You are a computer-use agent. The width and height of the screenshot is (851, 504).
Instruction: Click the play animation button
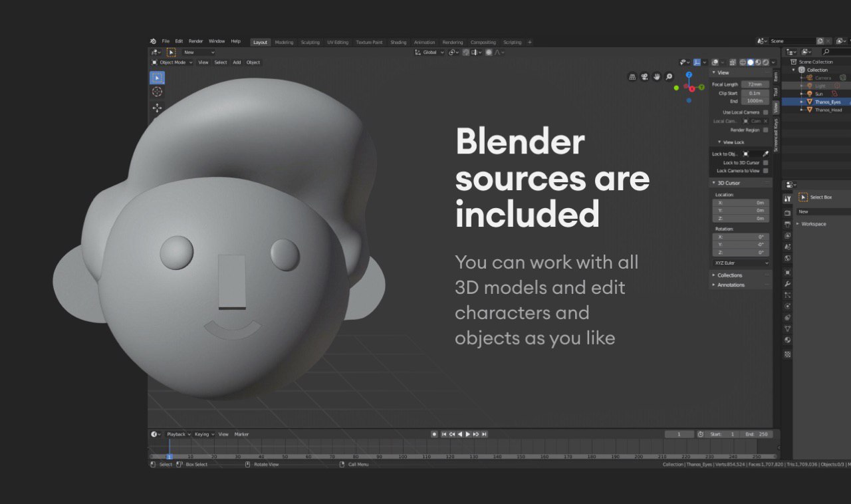pos(468,434)
